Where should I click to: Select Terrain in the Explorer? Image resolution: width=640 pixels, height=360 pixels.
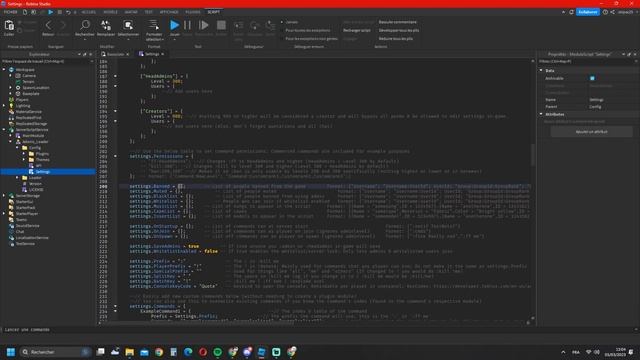click(28, 82)
